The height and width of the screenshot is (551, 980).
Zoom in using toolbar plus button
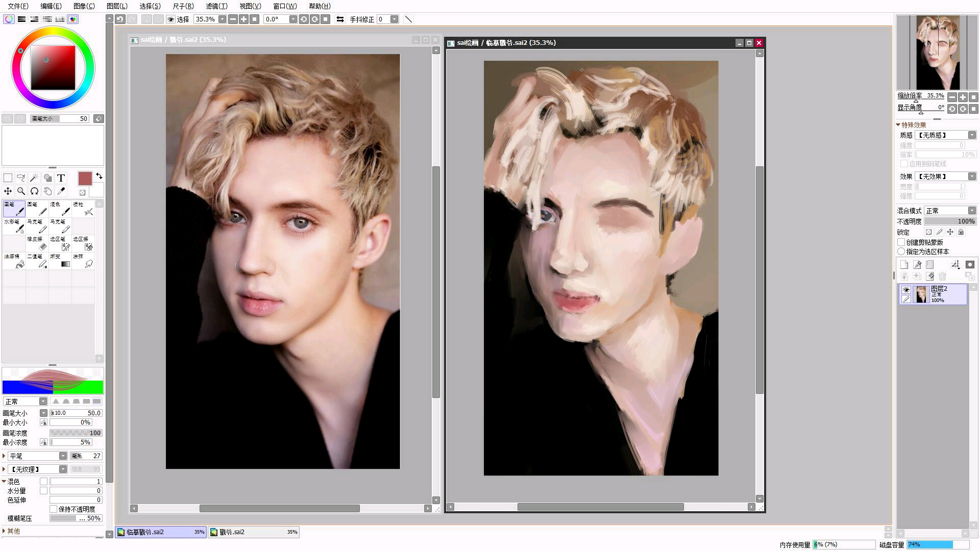coord(243,19)
